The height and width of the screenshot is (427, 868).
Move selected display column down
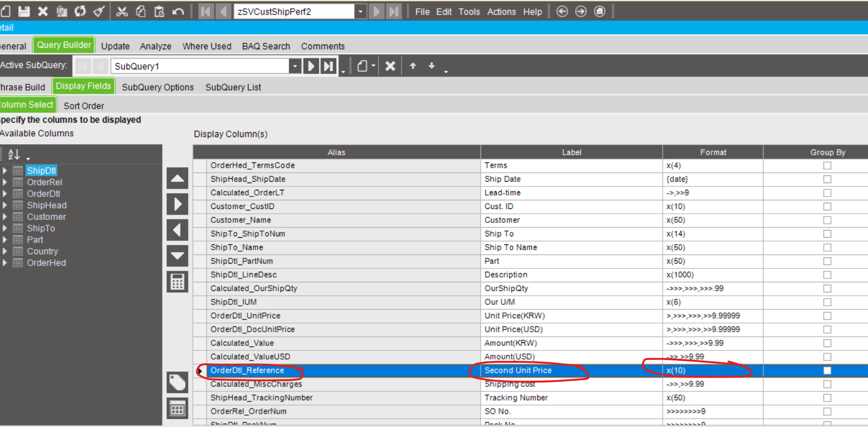pos(177,256)
